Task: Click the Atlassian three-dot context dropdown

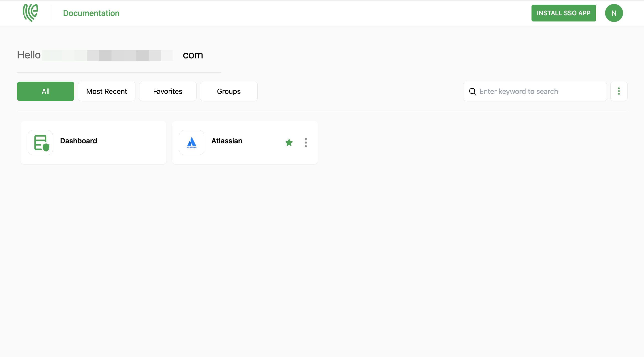Action: pyautogui.click(x=306, y=142)
